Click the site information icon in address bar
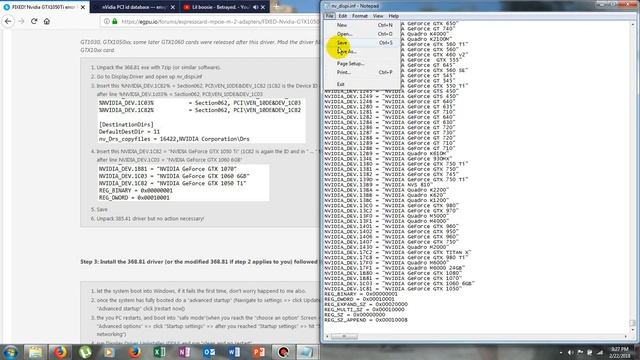This screenshot has width=640, height=360. (107, 21)
